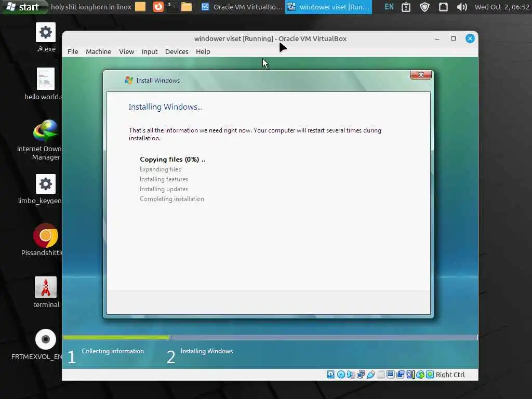Viewport: 532px width, 399px height.
Task: Launch the orange browser icon in the taskbar
Action: (158, 6)
